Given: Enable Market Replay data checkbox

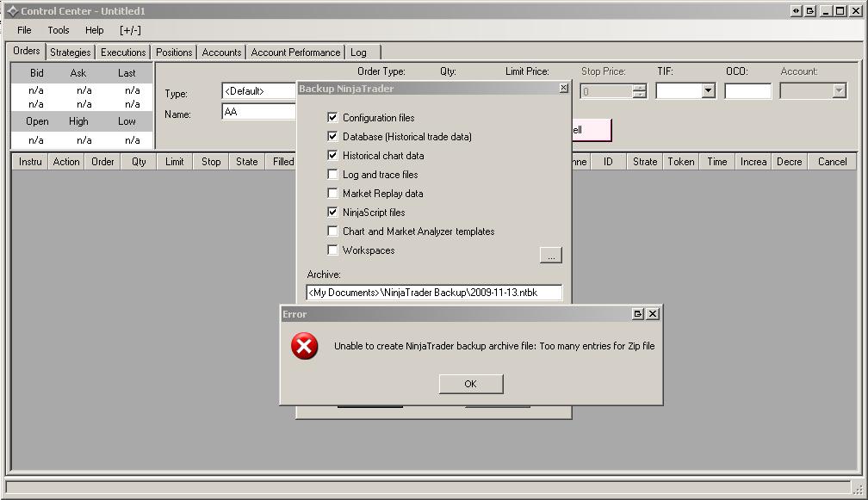Looking at the screenshot, I should point(332,193).
